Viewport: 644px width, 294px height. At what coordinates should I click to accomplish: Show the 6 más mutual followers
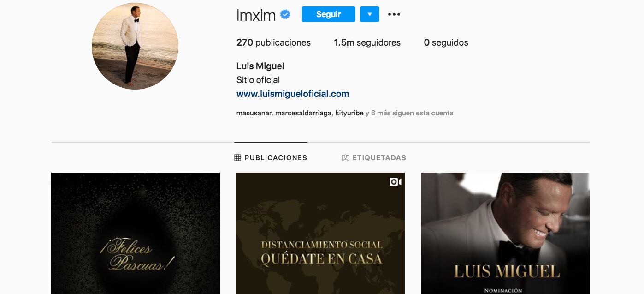[409, 113]
